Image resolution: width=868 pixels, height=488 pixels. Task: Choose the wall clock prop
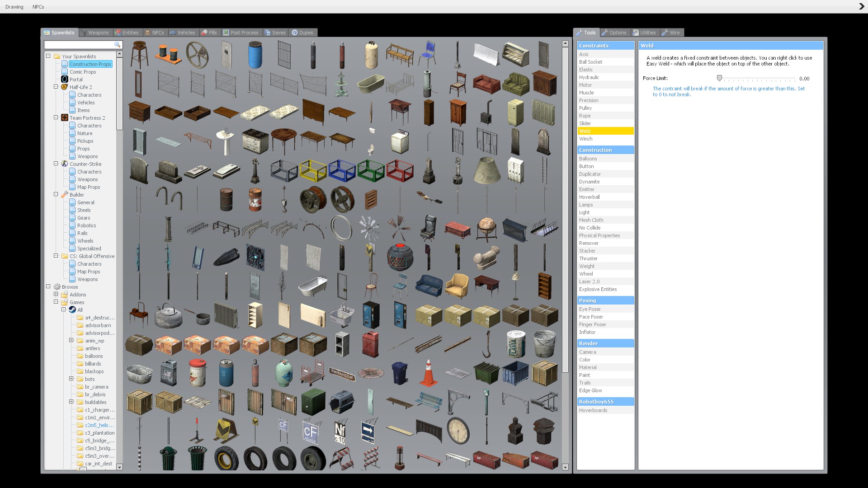point(458,431)
